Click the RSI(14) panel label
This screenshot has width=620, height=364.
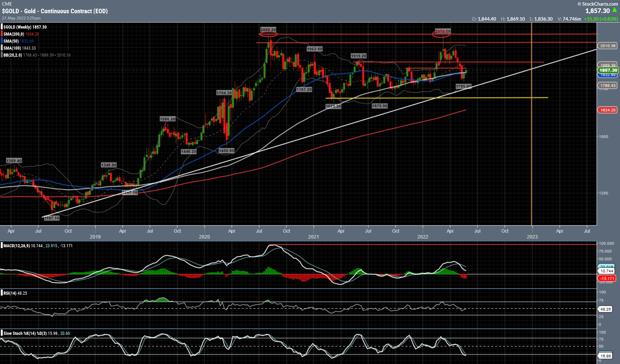(x=10, y=293)
